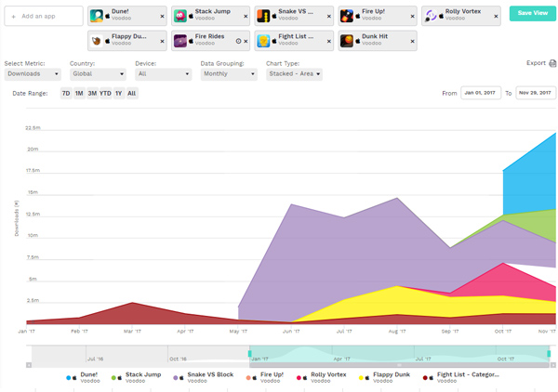The height and width of the screenshot is (392, 558).
Task: Toggle Dune! series in legend
Action: pyautogui.click(x=84, y=377)
